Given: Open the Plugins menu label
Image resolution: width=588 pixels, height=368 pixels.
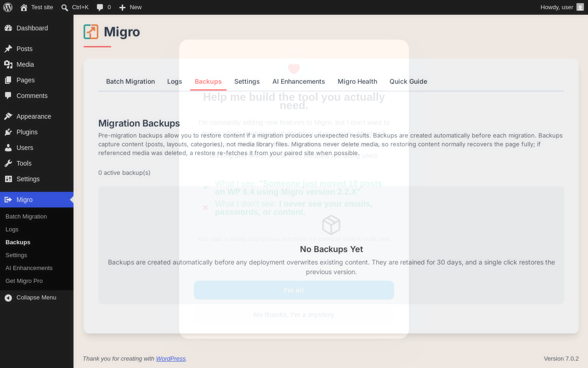Looking at the screenshot, I should pos(27,132).
